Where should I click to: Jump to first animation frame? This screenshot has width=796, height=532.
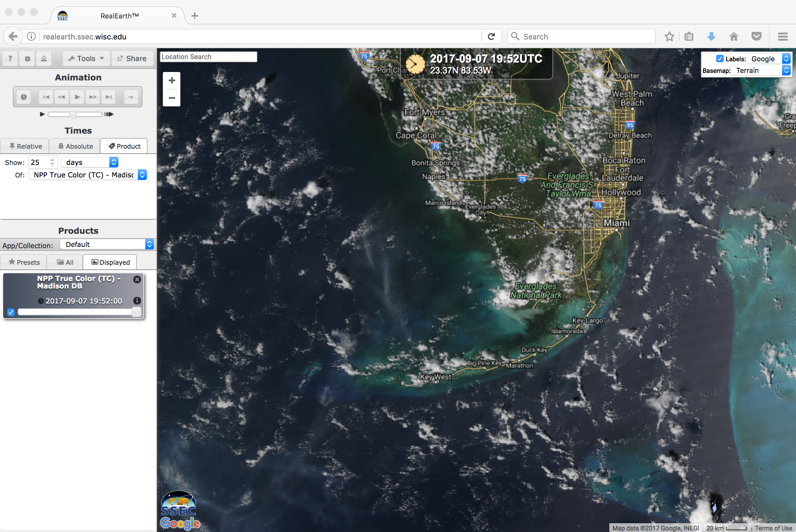pyautogui.click(x=46, y=97)
